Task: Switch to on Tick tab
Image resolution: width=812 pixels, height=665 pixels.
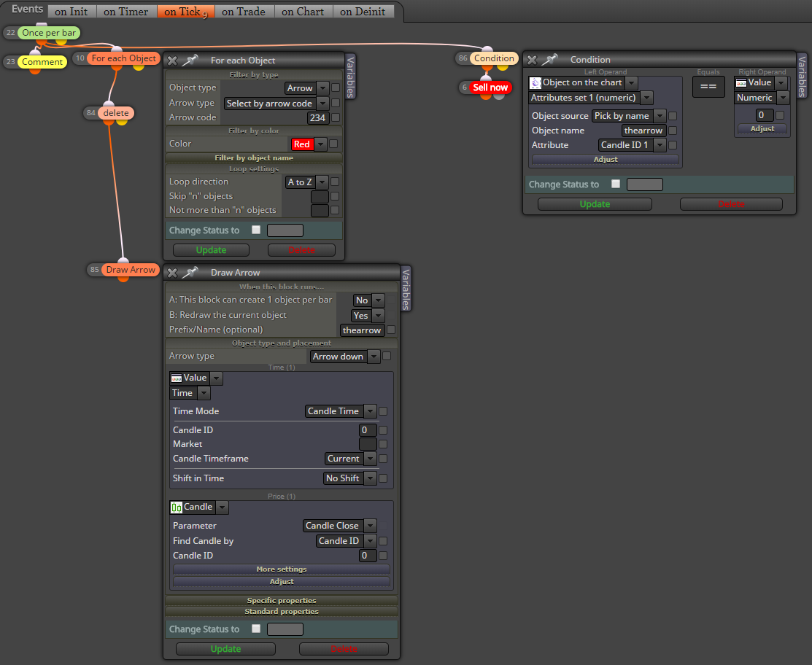Action: coord(185,12)
